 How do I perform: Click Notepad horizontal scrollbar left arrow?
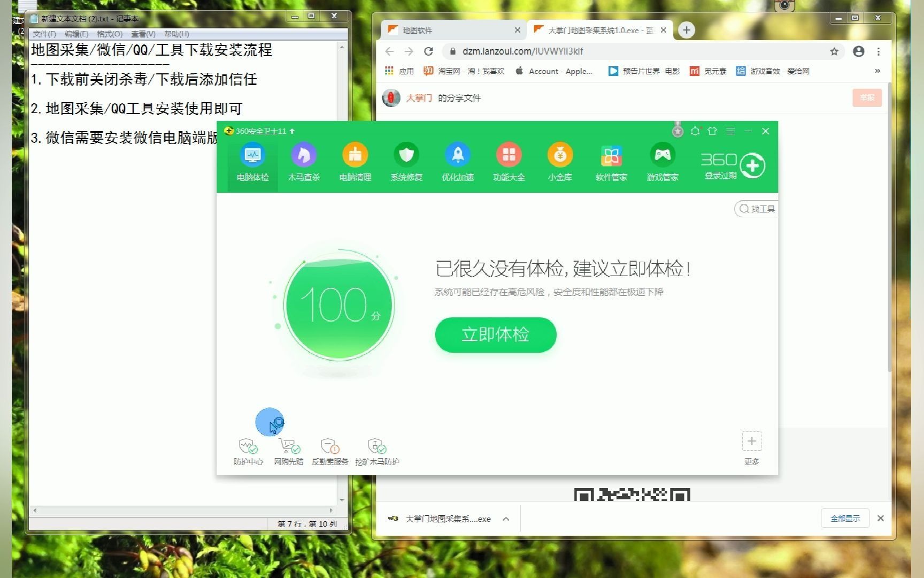tap(35, 510)
